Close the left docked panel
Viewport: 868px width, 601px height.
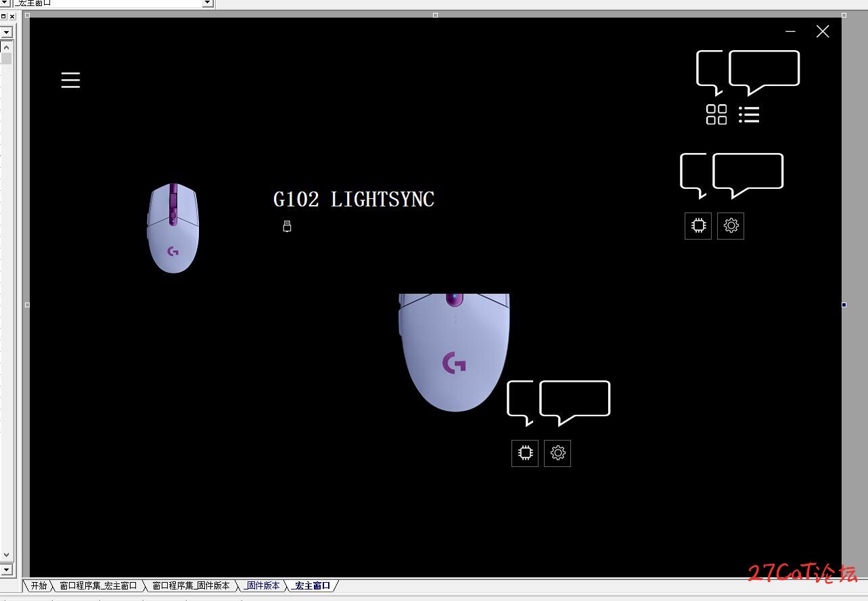[12, 16]
